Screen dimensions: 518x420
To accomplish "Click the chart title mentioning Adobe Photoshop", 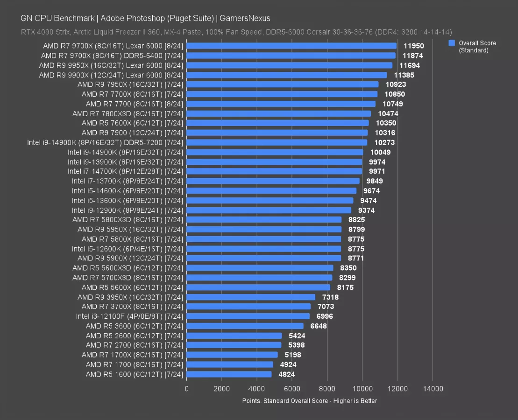I will point(145,18).
